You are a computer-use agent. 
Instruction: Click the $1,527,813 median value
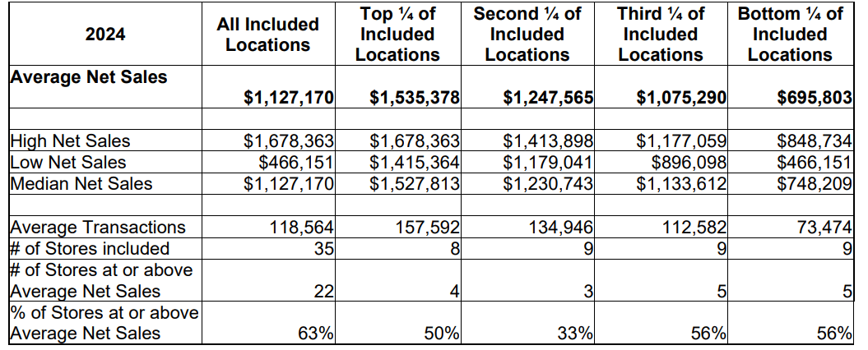pyautogui.click(x=414, y=183)
